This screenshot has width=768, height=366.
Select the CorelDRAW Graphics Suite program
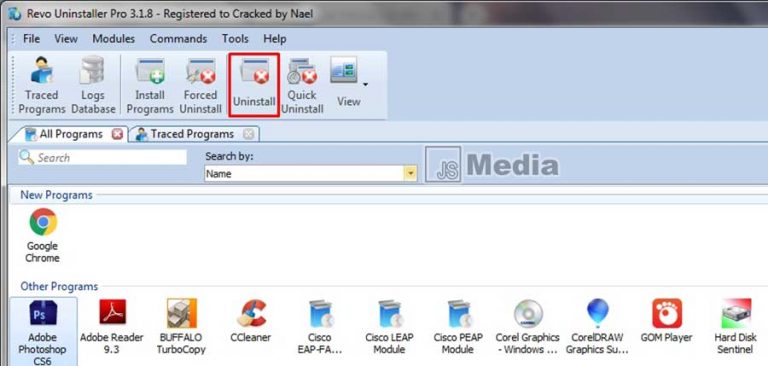pos(597,326)
